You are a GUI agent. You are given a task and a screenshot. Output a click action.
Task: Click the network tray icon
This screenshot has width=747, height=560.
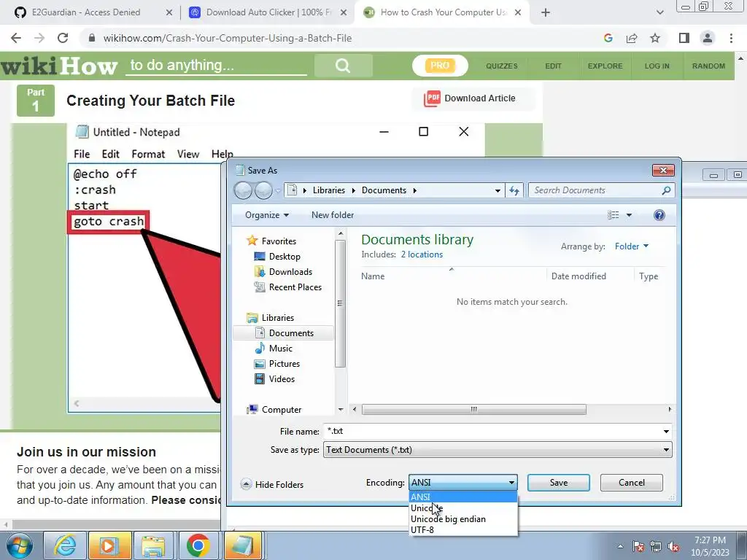point(656,547)
